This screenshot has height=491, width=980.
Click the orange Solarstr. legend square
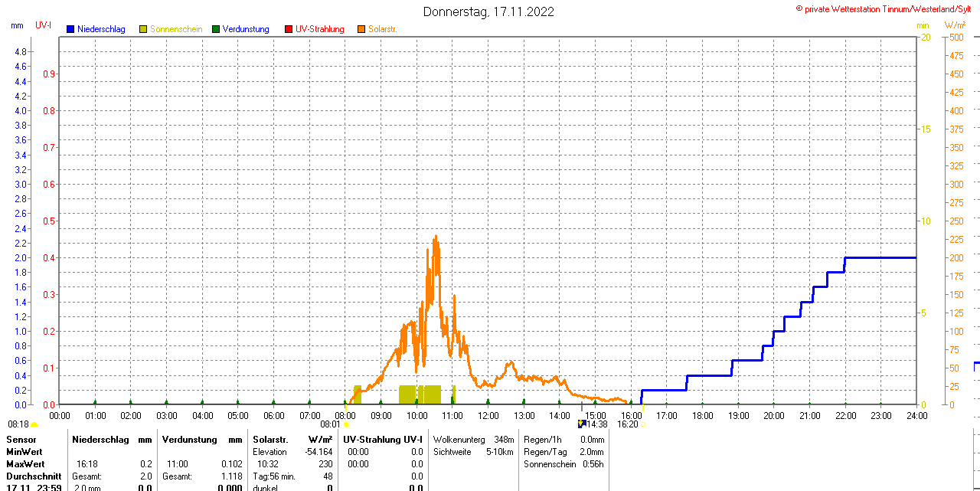[x=361, y=29]
